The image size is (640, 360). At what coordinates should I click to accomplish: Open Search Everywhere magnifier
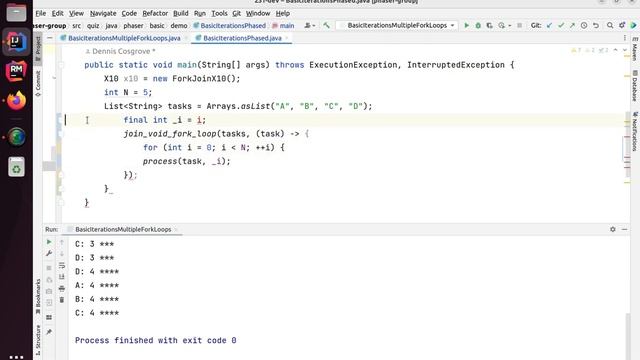(x=610, y=25)
